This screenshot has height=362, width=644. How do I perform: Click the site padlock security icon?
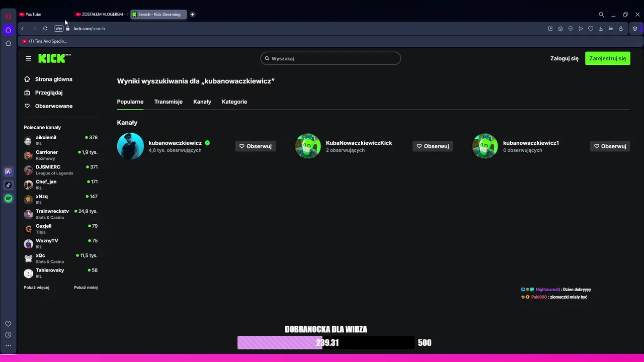pyautogui.click(x=68, y=29)
